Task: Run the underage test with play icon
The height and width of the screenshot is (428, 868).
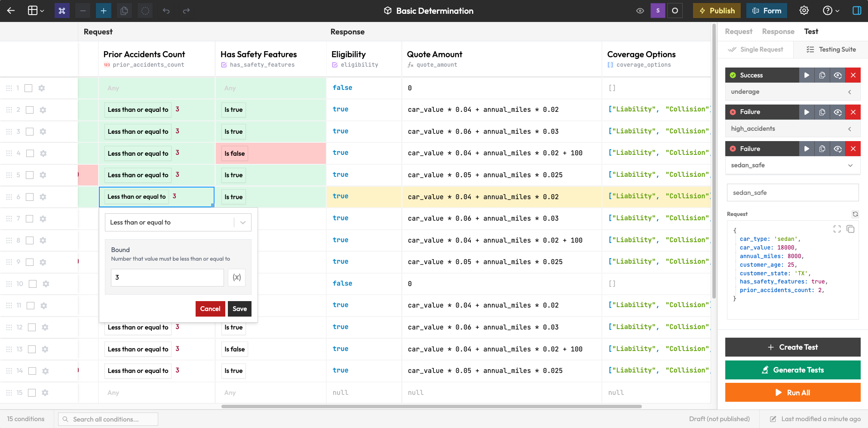Action: [807, 75]
